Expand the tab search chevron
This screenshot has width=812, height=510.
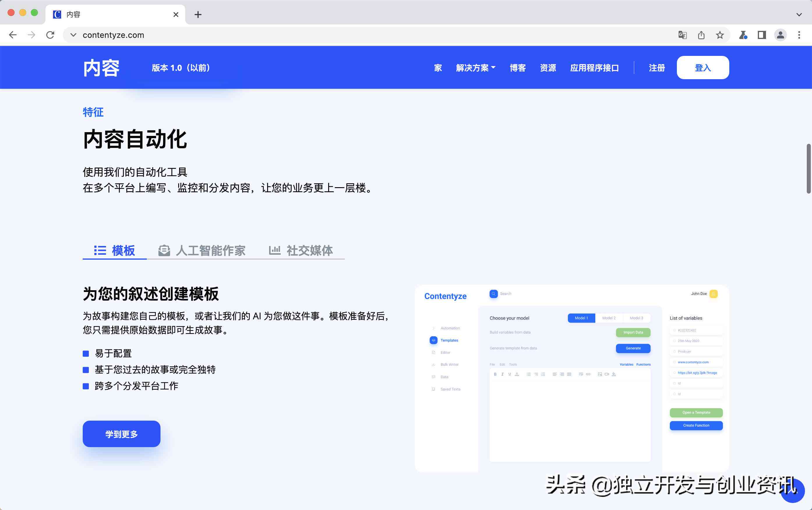(799, 15)
